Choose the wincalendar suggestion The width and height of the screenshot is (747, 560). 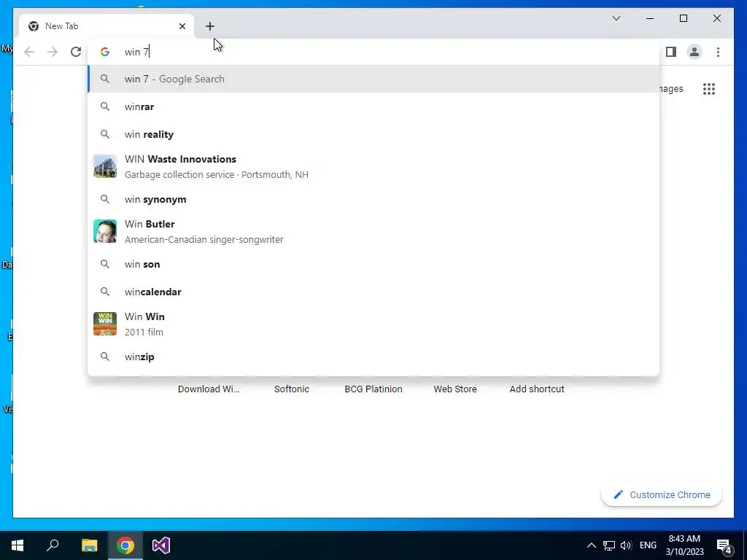[x=373, y=292]
